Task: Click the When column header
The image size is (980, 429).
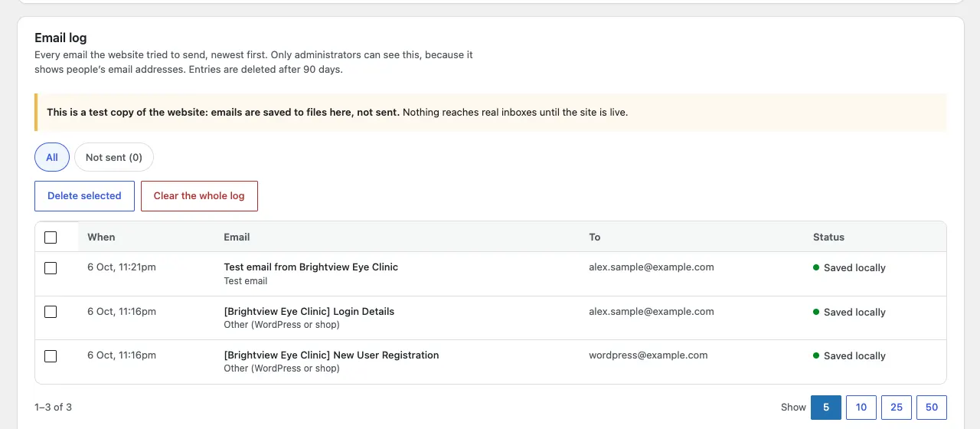Action: [101, 237]
